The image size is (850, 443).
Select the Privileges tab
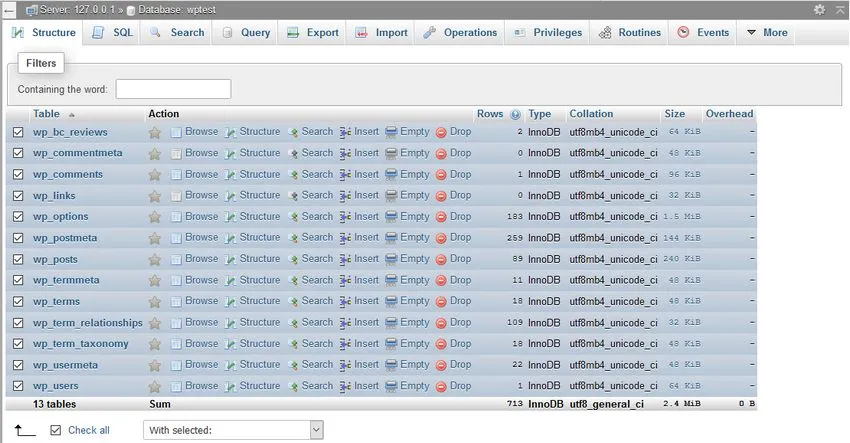pos(548,33)
